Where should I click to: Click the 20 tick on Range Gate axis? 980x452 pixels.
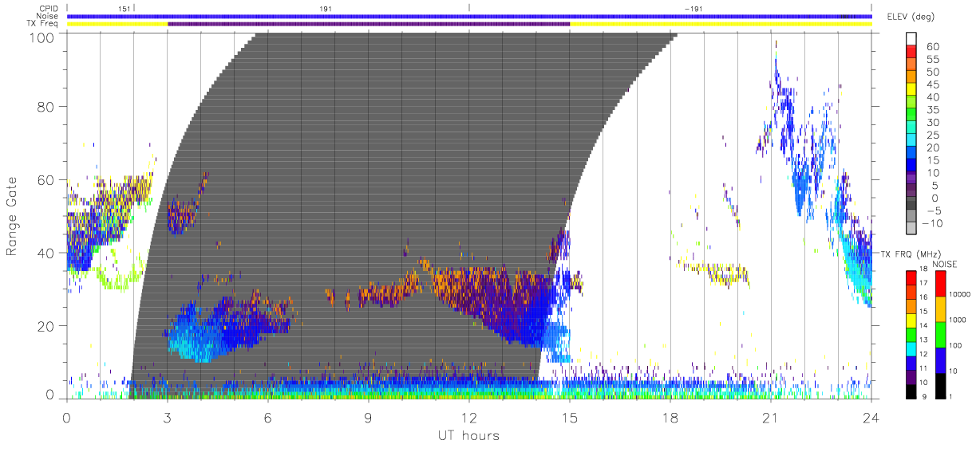click(x=45, y=326)
